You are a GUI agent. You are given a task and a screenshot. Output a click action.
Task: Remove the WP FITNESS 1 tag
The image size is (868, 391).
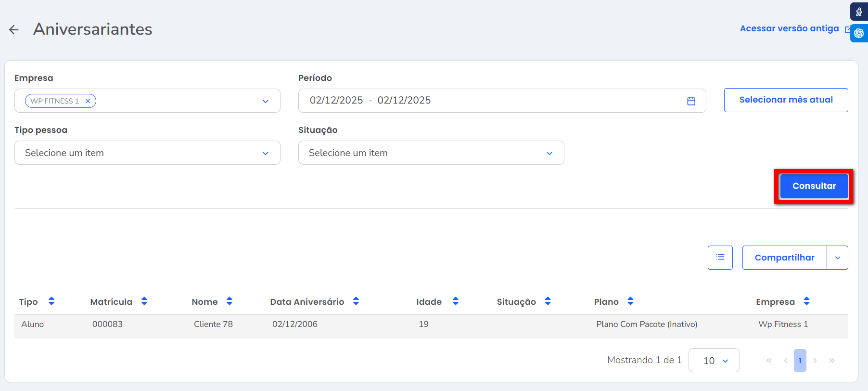pyautogui.click(x=88, y=101)
